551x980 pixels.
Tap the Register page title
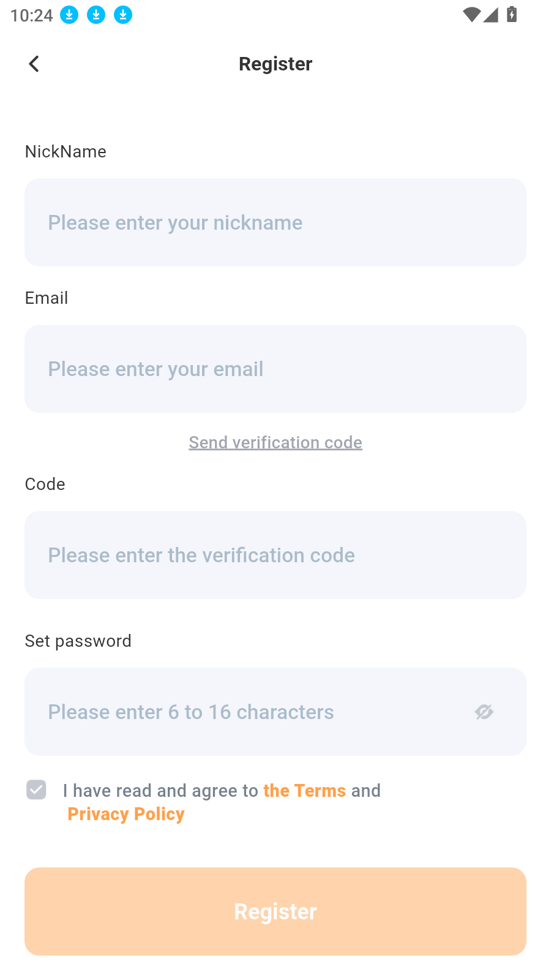point(275,64)
